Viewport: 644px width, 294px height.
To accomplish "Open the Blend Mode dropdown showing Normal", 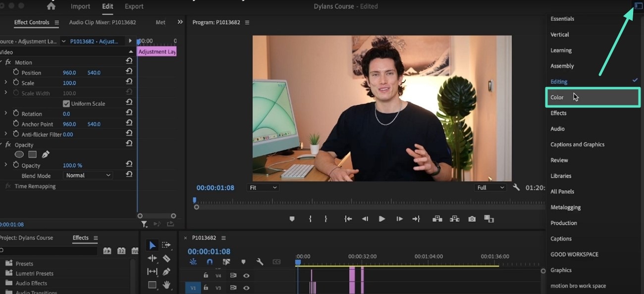I will point(87,175).
